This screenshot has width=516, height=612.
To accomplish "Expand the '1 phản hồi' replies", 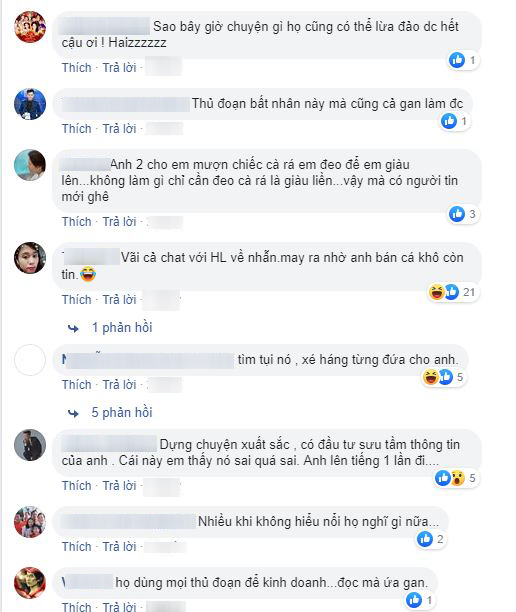I will point(122,327).
